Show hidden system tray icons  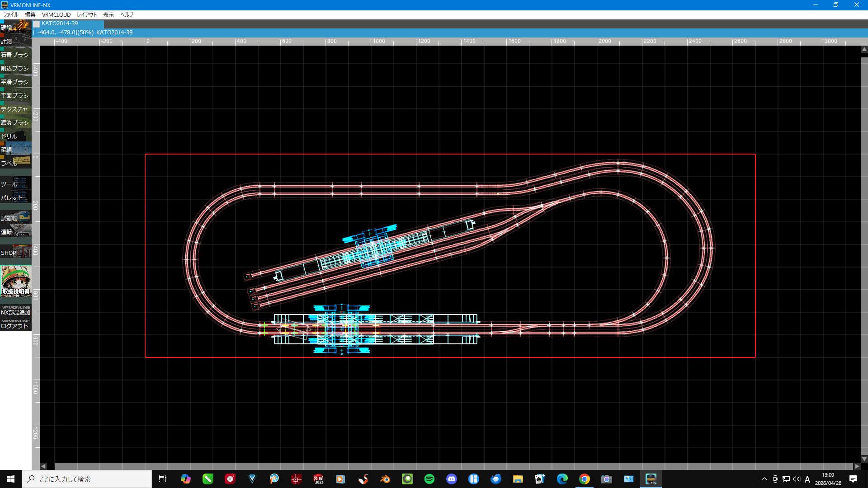[764, 479]
